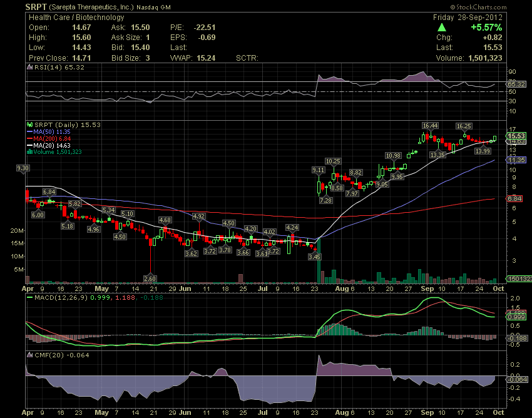
Task: Click the P/E value -22.51
Action: click(205, 28)
